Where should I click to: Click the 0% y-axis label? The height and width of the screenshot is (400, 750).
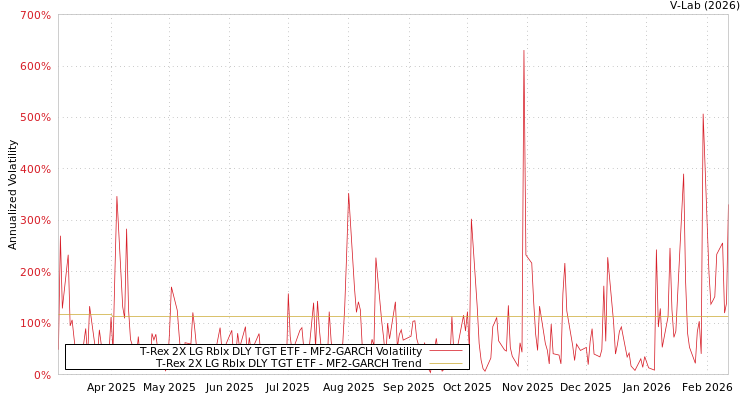(41, 375)
